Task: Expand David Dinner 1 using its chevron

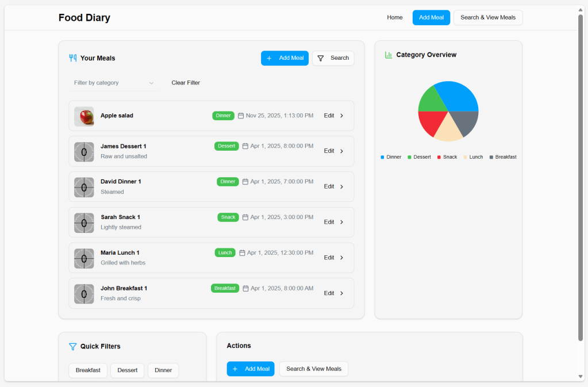Action: [341, 187]
